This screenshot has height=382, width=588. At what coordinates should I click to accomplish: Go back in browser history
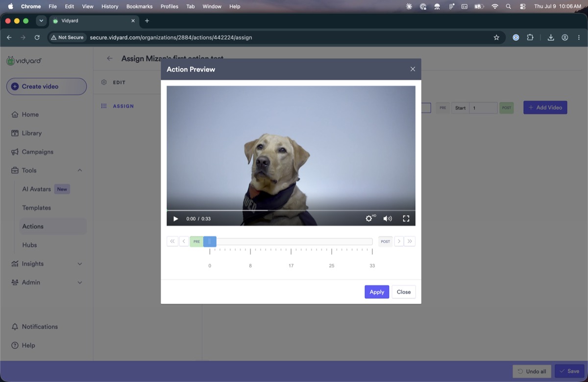9,37
